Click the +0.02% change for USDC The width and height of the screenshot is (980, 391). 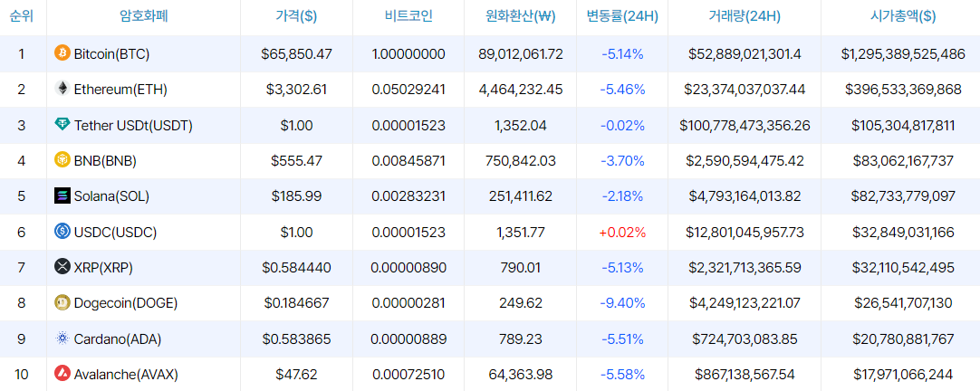click(622, 233)
